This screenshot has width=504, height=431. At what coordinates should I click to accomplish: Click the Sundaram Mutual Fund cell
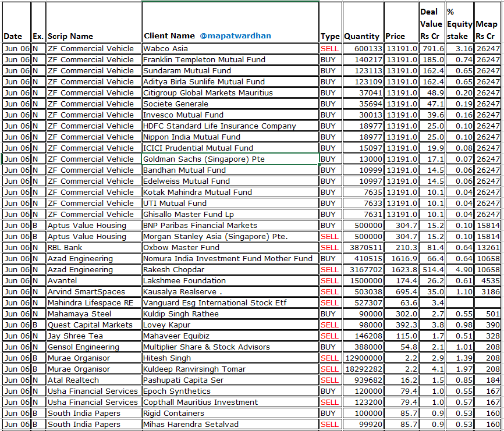coord(230,70)
